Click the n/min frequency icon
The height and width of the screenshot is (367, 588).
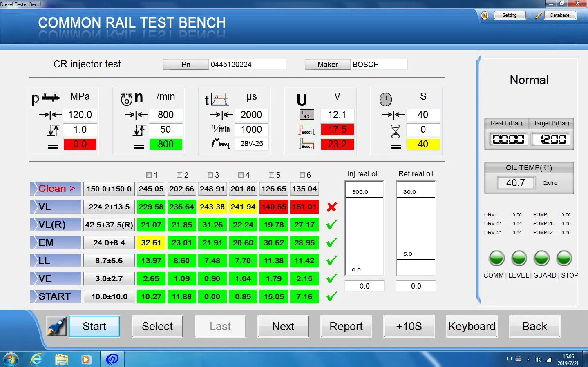click(221, 129)
